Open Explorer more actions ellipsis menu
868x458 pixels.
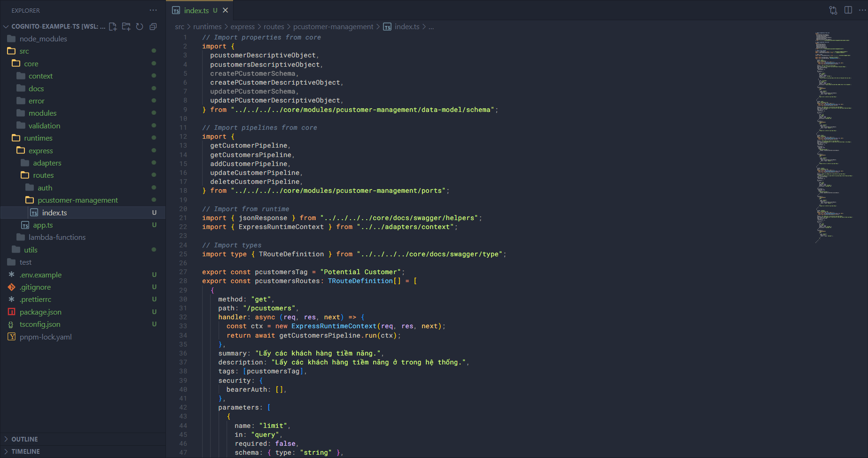pyautogui.click(x=153, y=10)
